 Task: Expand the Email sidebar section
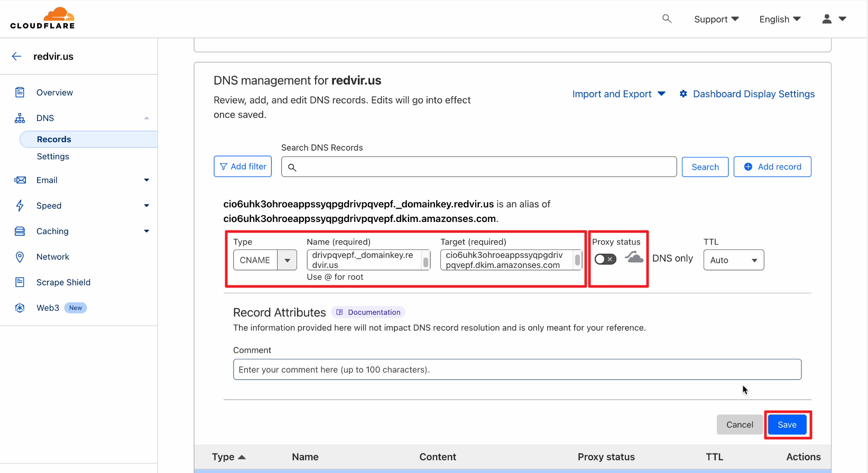(x=146, y=180)
